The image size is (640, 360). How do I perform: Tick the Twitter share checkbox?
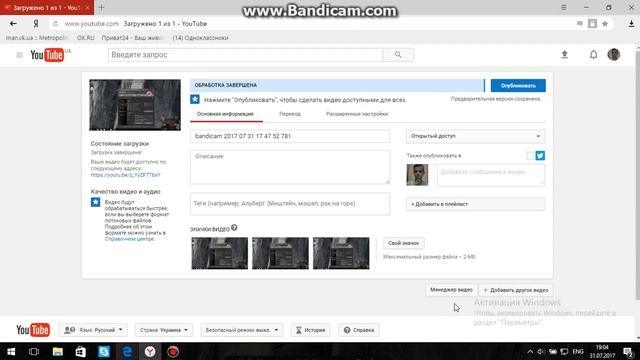(x=530, y=156)
